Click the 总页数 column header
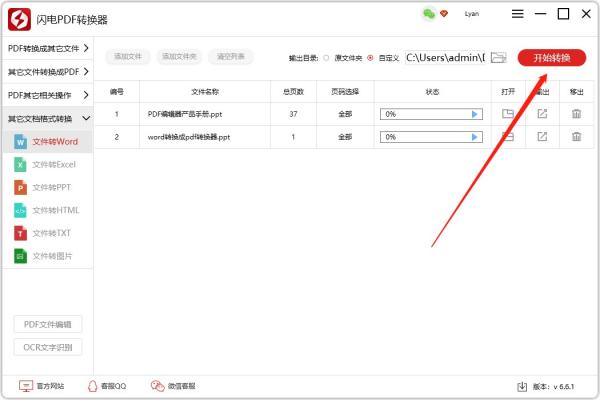Image resolution: width=600 pixels, height=400 pixels. (293, 92)
